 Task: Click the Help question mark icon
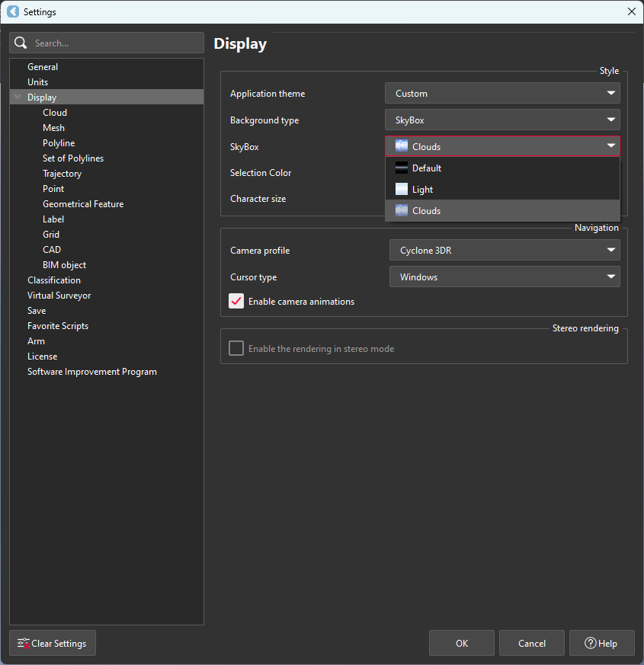[x=590, y=644]
